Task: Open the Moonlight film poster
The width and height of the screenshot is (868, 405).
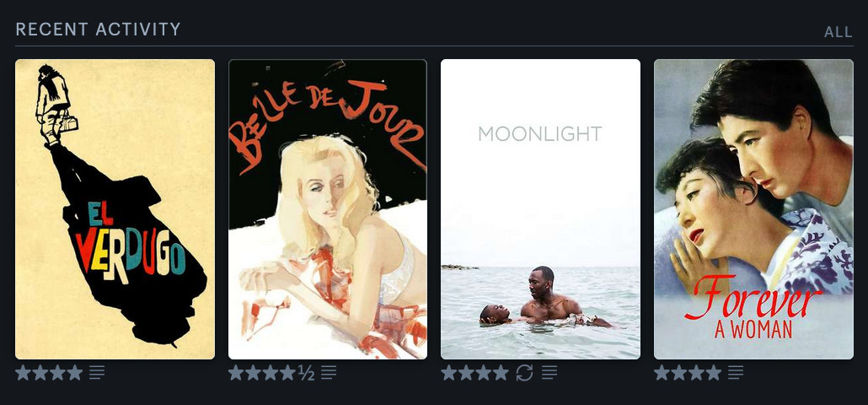Action: [x=540, y=209]
